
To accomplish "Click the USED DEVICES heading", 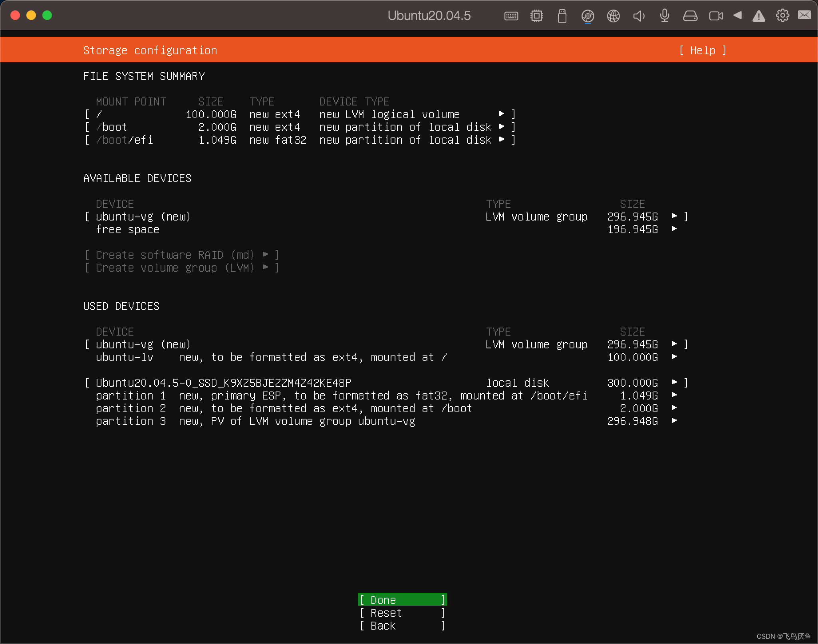I will click(x=121, y=306).
